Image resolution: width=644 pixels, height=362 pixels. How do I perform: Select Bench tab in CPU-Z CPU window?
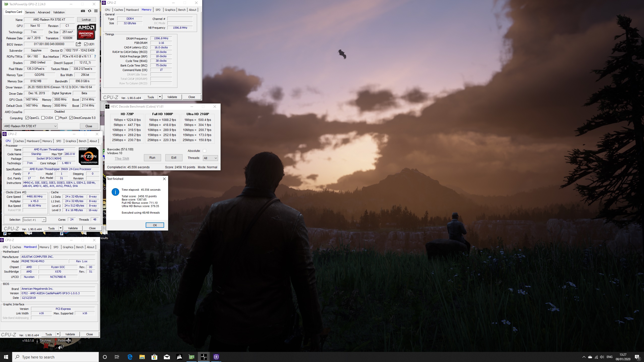[82, 141]
